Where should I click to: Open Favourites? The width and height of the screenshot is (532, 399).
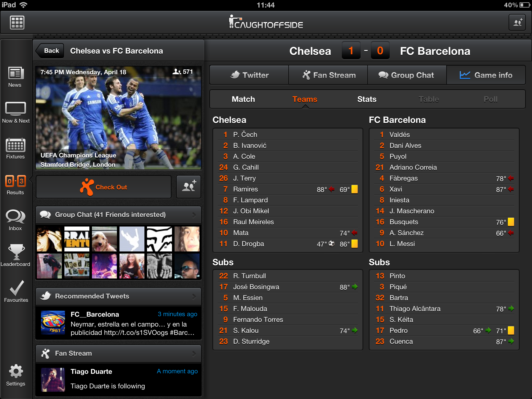coord(16,291)
